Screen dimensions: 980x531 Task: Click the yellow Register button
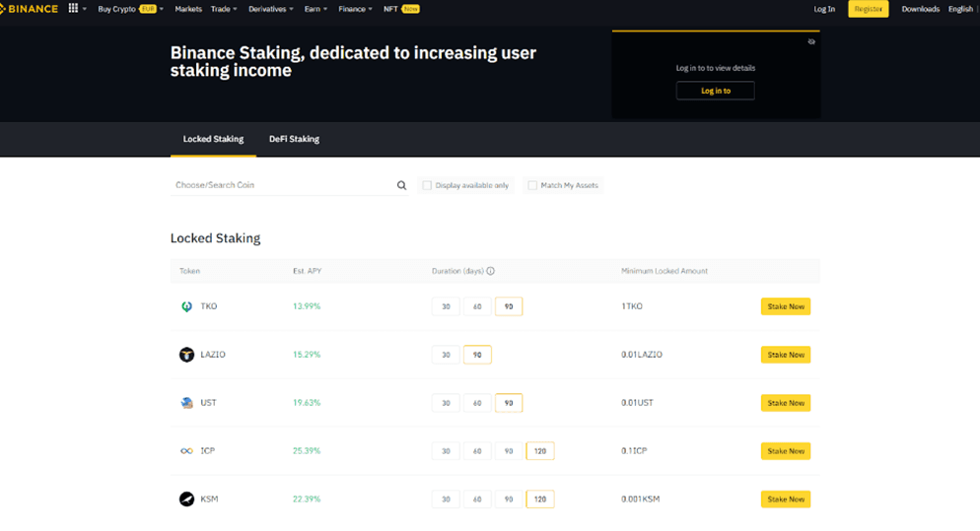868,9
